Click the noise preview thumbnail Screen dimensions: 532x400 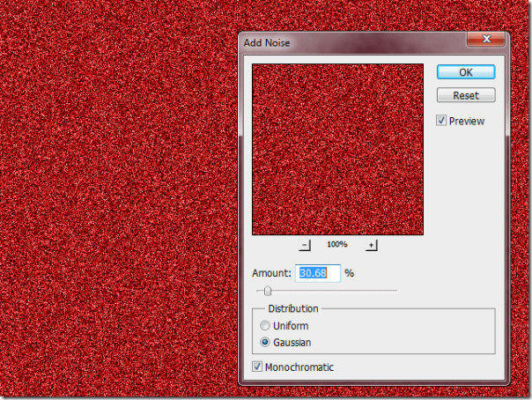point(337,149)
